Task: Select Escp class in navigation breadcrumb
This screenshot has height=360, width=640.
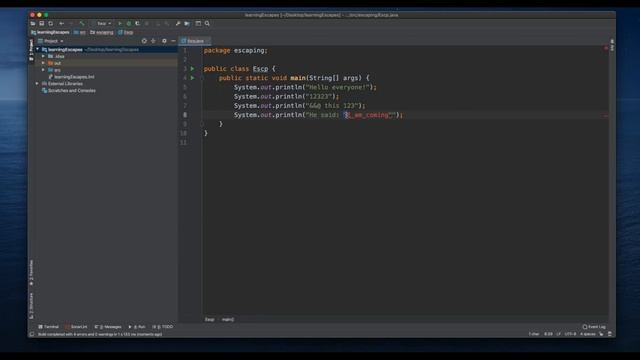Action: point(126,32)
